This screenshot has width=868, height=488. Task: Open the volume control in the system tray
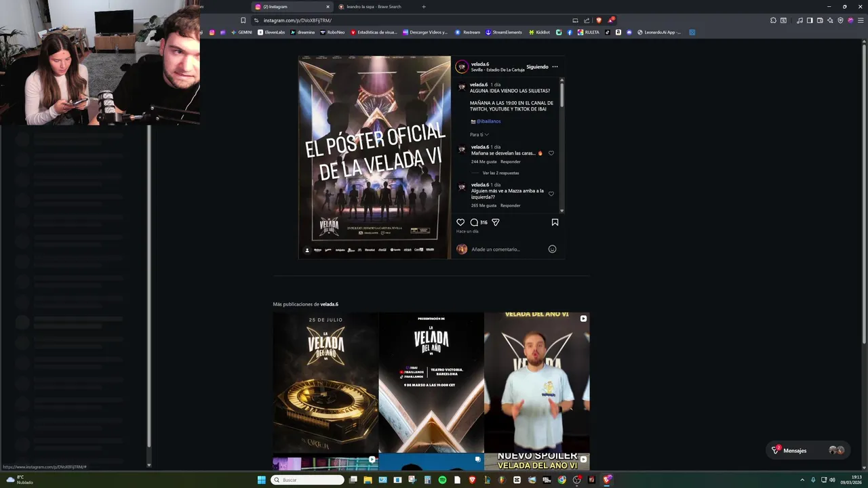832,480
